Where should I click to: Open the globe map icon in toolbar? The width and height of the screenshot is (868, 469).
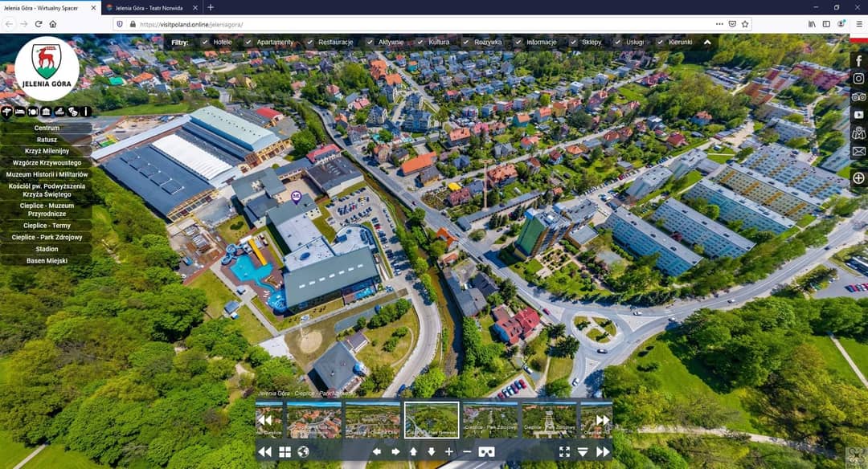click(x=303, y=452)
